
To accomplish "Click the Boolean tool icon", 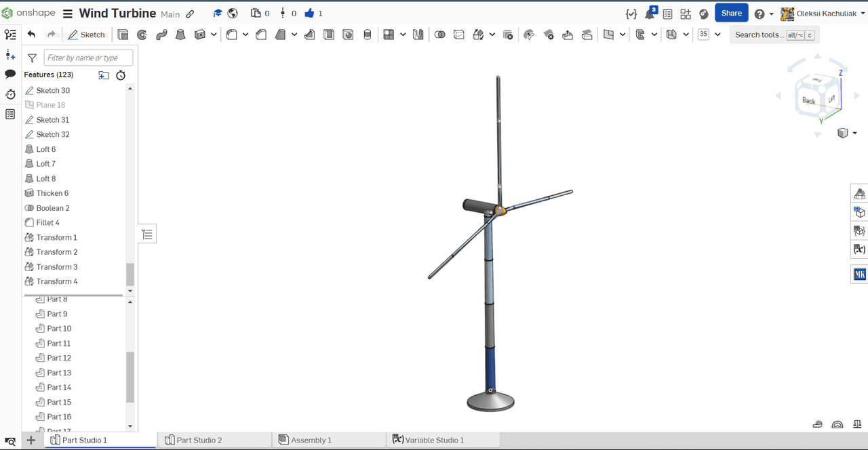I will click(439, 35).
